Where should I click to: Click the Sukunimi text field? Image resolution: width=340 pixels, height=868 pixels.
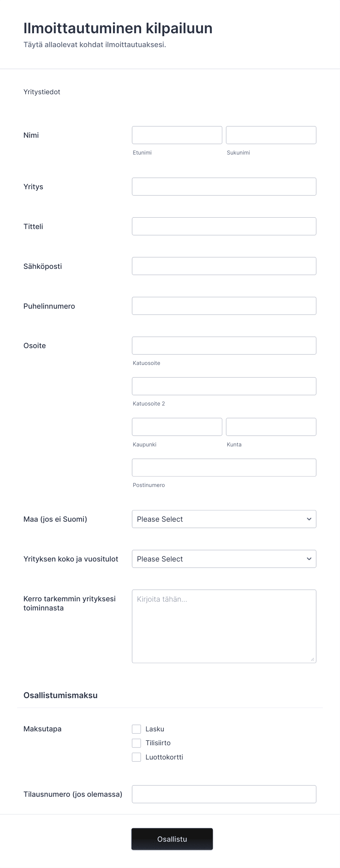[x=271, y=135]
